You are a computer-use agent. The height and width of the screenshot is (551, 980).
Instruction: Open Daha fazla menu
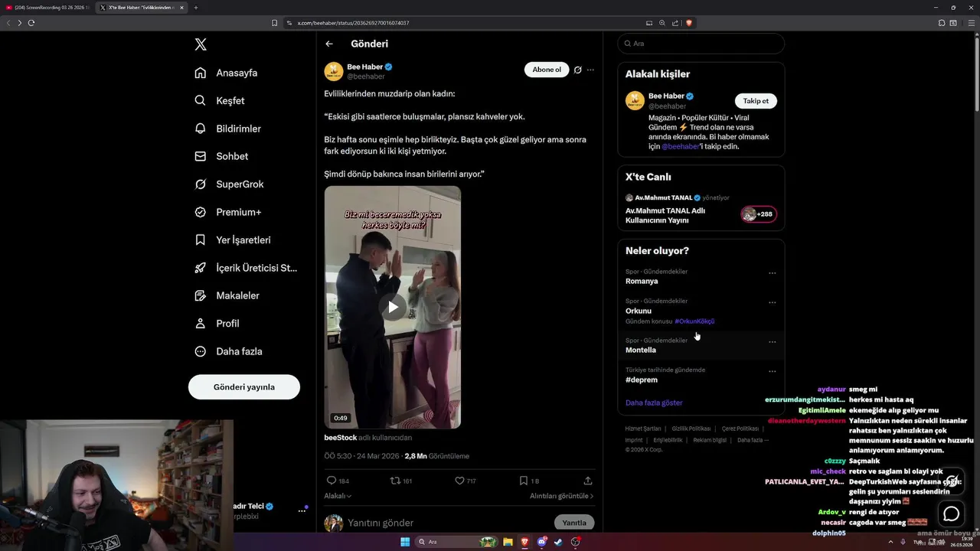(228, 351)
